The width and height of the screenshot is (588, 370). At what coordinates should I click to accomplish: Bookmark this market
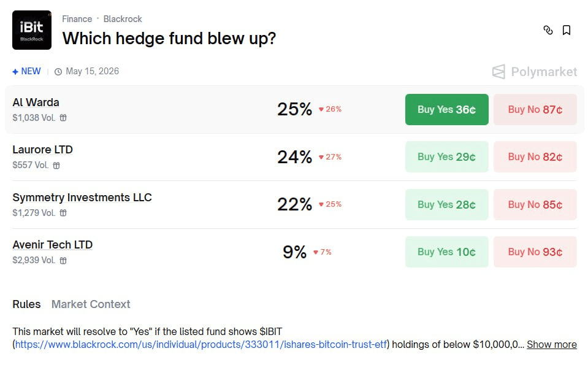(x=567, y=30)
